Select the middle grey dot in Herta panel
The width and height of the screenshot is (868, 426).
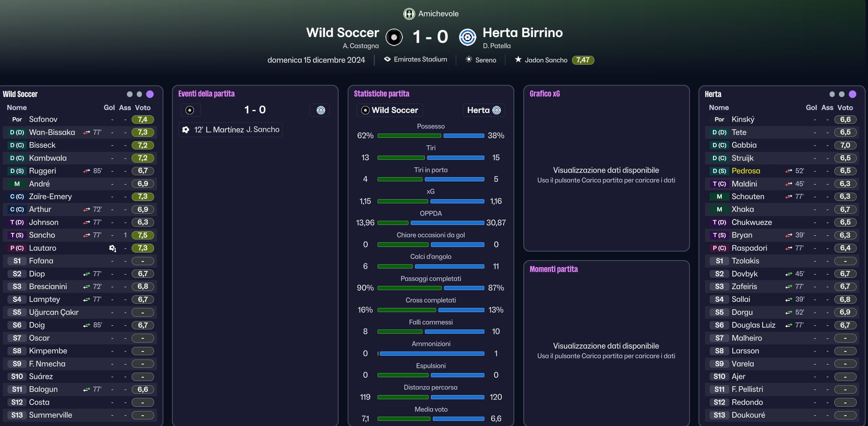pos(842,94)
